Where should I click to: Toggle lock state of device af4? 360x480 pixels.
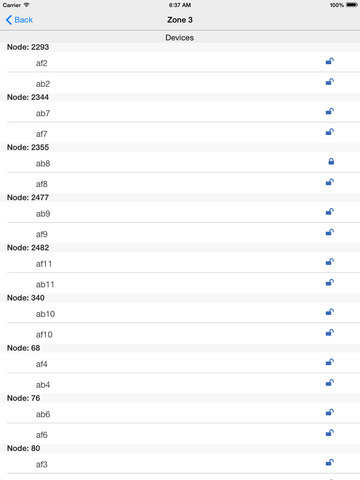[x=330, y=362]
